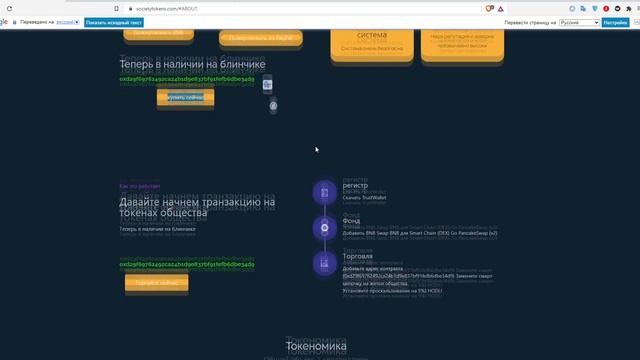Click the регистр step circle icon
The height and width of the screenshot is (360, 640).
324,192
